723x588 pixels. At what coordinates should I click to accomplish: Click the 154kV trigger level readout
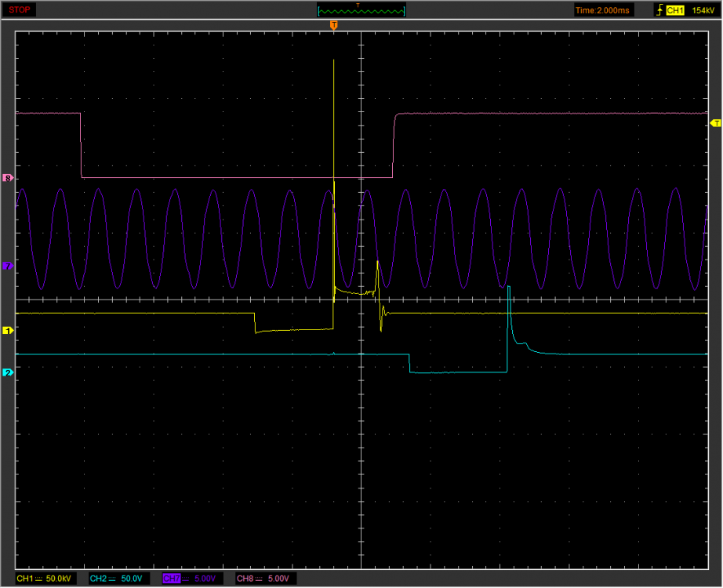click(703, 10)
